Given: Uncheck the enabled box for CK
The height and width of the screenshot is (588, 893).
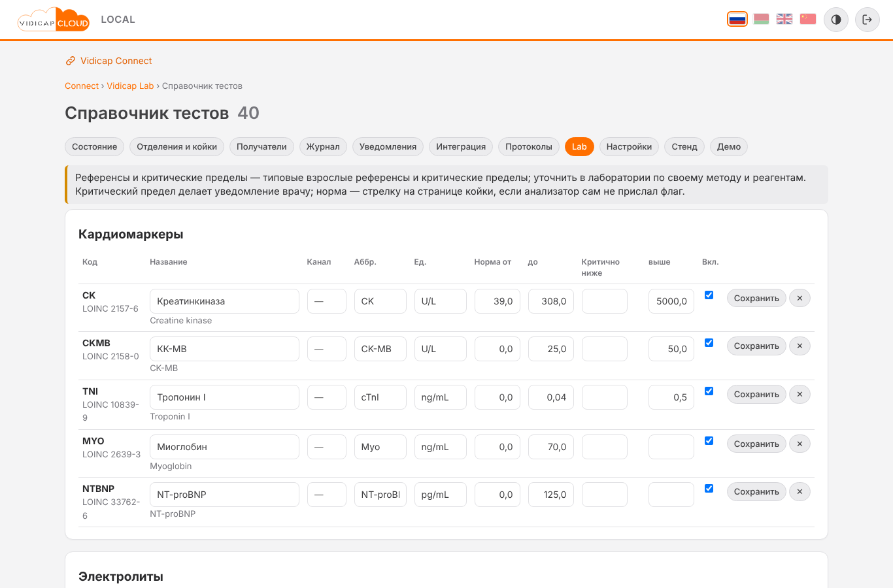Looking at the screenshot, I should click(709, 295).
